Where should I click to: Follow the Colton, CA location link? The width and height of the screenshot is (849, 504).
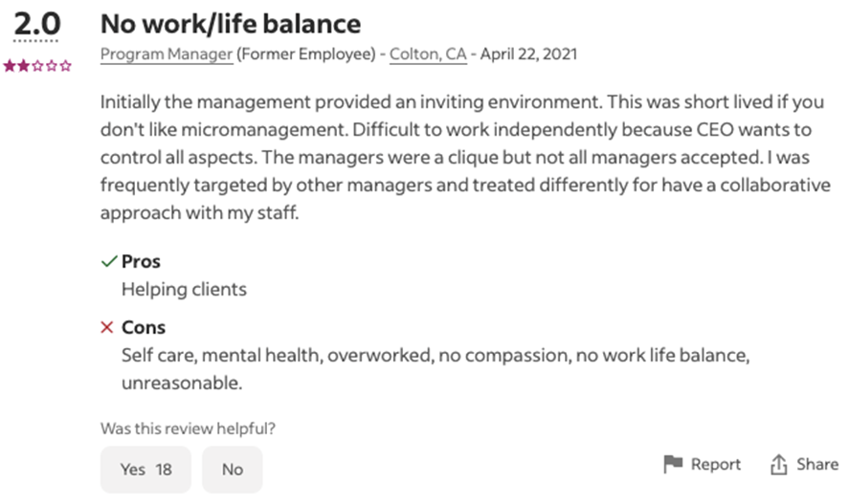click(x=428, y=55)
